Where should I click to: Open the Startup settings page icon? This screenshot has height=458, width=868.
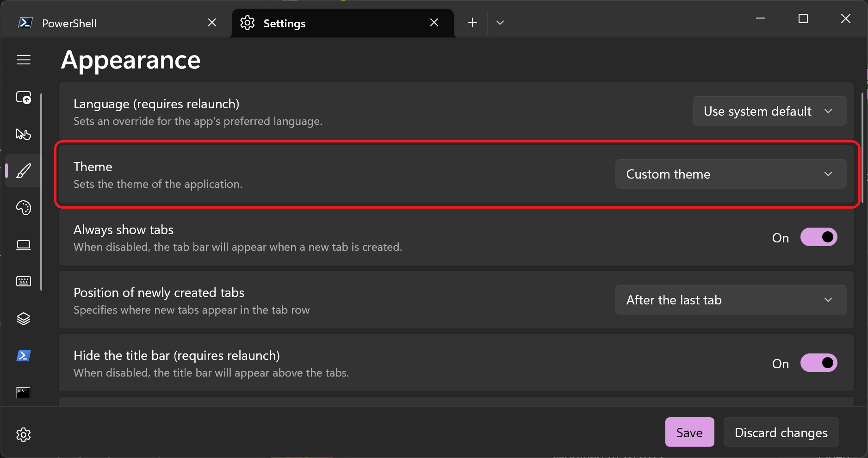pos(24,97)
